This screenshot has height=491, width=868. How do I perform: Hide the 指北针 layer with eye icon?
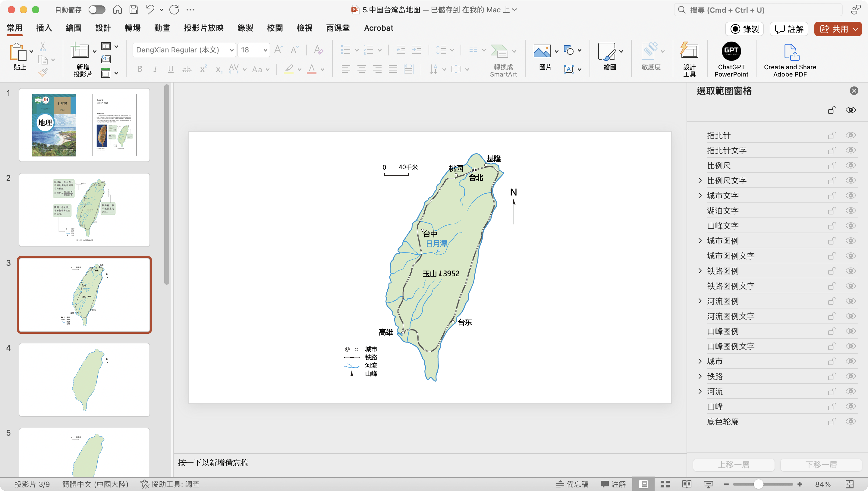pyautogui.click(x=851, y=135)
